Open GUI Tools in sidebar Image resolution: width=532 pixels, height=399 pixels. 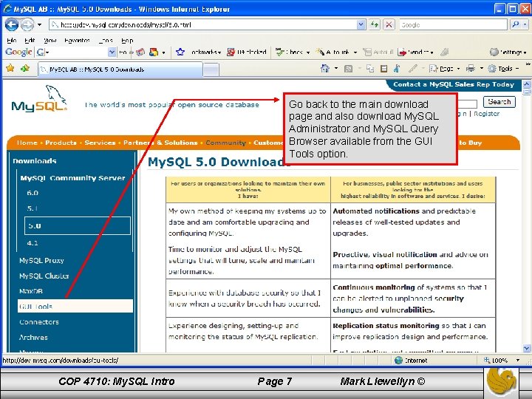[75, 306]
